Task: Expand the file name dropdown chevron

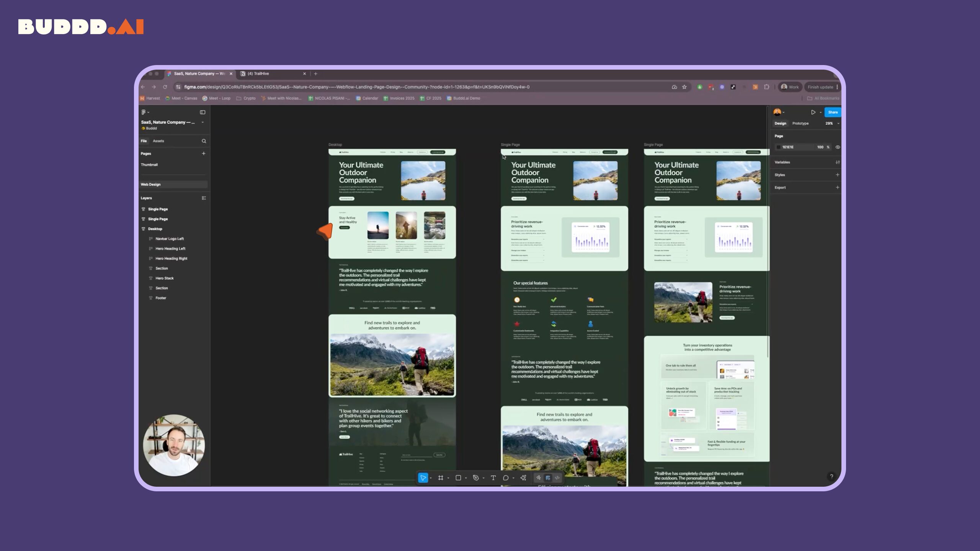Action: [x=203, y=122]
